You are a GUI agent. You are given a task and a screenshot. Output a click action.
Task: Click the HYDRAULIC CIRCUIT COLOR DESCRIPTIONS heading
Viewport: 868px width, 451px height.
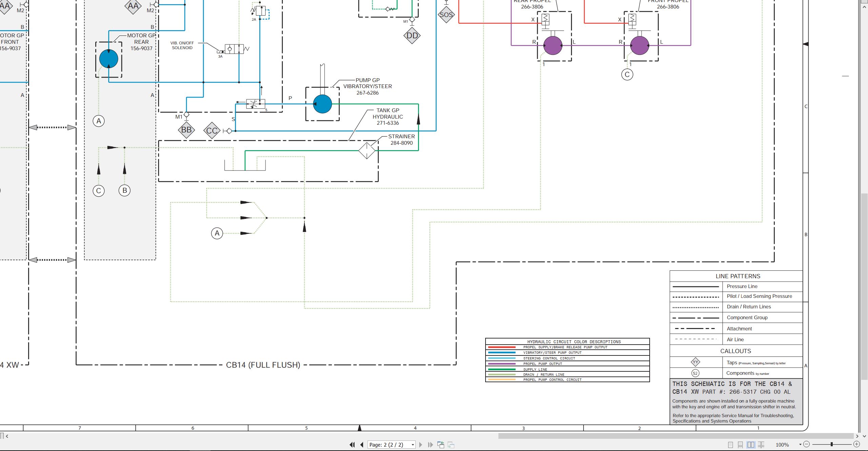(x=574, y=342)
